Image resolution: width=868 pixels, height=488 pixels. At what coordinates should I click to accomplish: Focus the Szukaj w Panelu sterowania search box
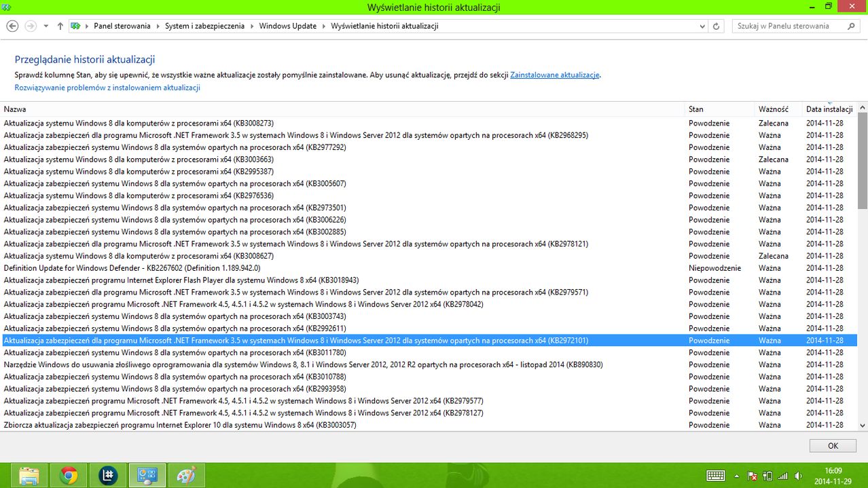796,26
